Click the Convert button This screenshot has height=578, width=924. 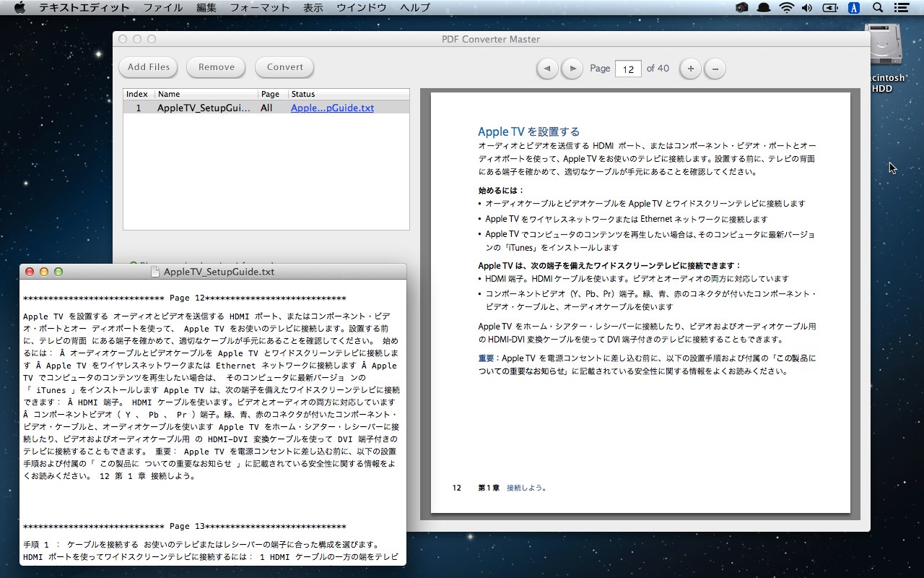tap(285, 67)
